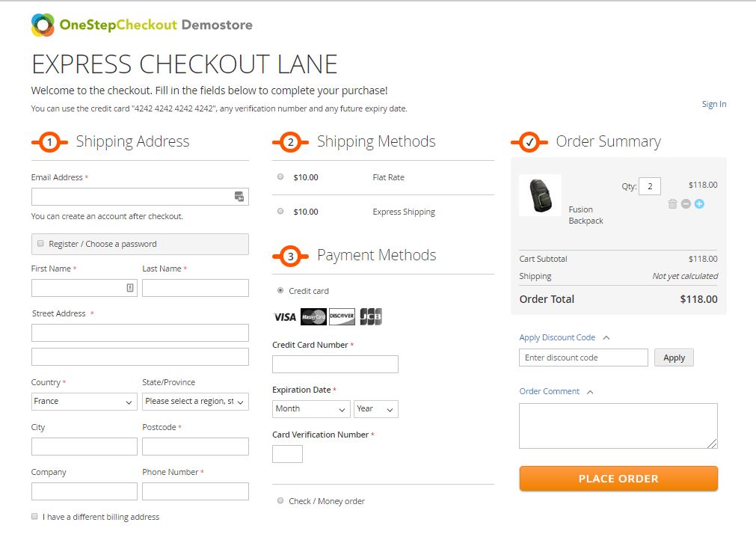The image size is (756, 546).
Task: Decrease quantity with the minus icon
Action: coord(686,204)
